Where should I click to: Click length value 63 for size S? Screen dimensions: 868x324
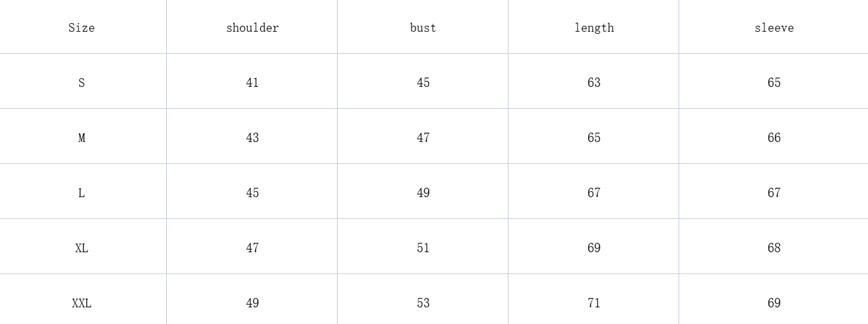pyautogui.click(x=594, y=83)
